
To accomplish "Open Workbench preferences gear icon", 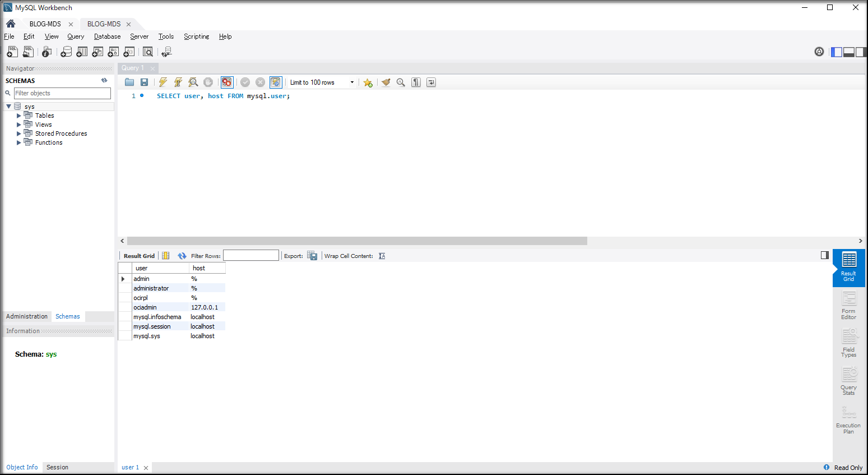I will pyautogui.click(x=819, y=52).
